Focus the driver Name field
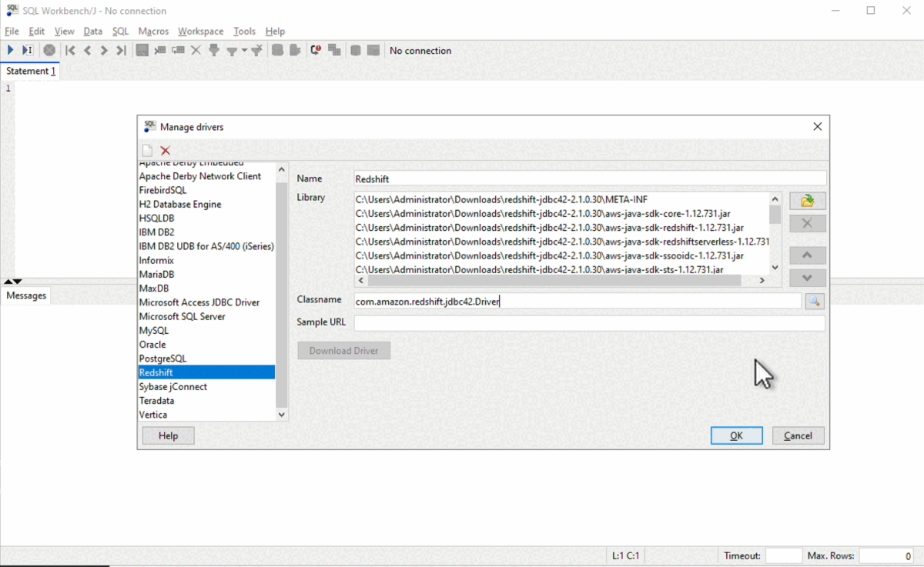Image resolution: width=924 pixels, height=567 pixels. point(590,178)
